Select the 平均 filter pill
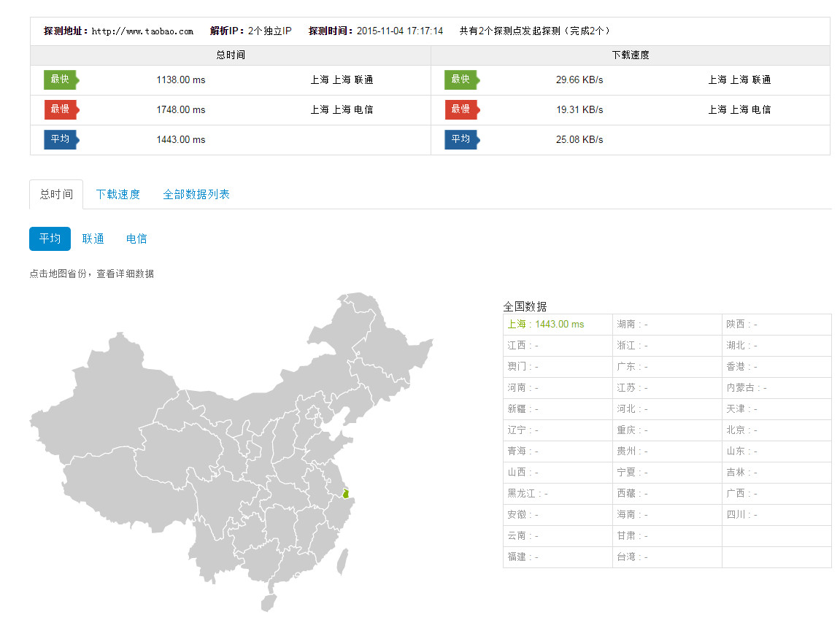 pos(50,239)
